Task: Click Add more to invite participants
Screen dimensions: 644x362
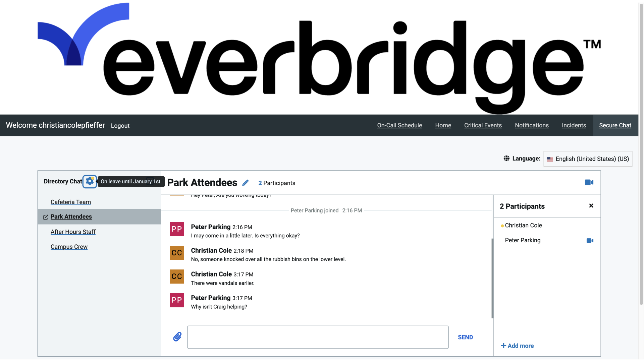Action: tap(517, 346)
